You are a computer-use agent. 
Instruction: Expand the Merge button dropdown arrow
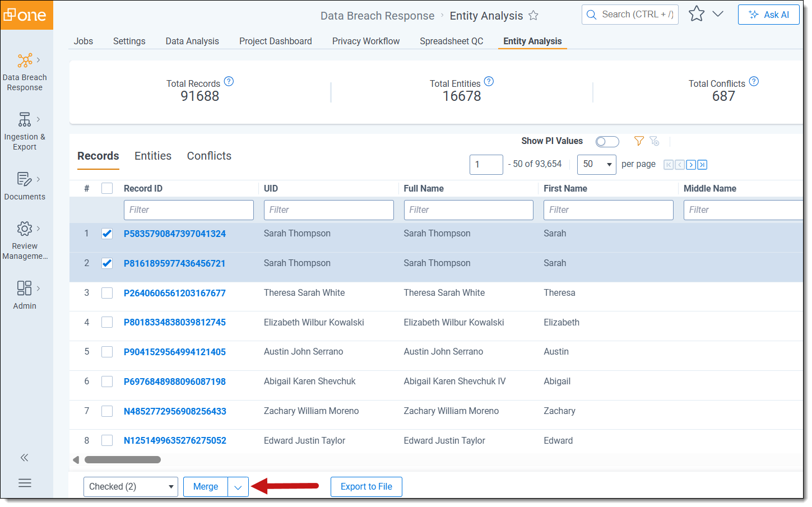click(x=238, y=487)
